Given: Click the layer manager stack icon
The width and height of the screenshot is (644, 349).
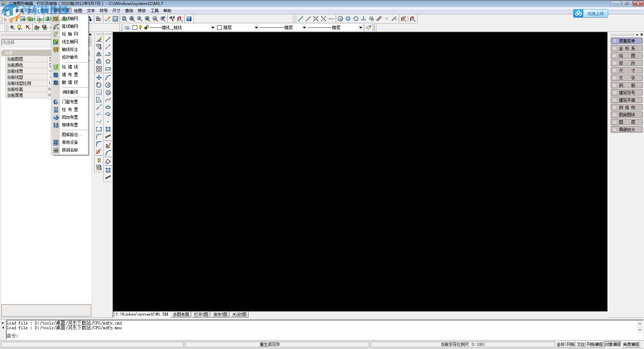Looking at the screenshot, I should tap(127, 28).
